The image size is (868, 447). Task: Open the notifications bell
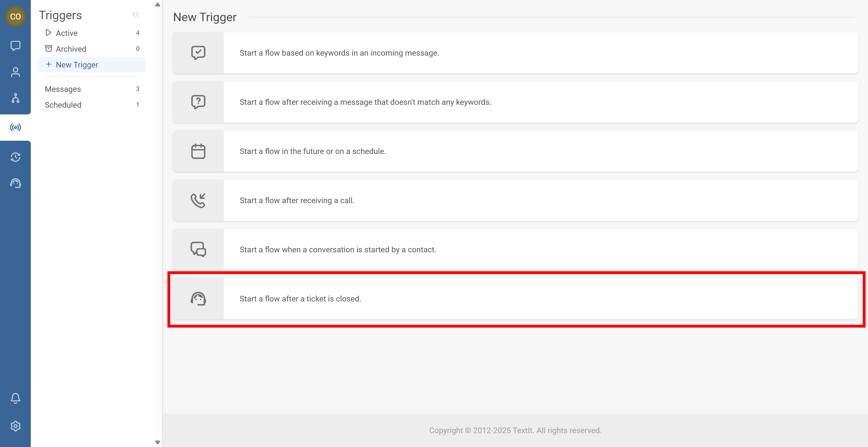tap(15, 398)
